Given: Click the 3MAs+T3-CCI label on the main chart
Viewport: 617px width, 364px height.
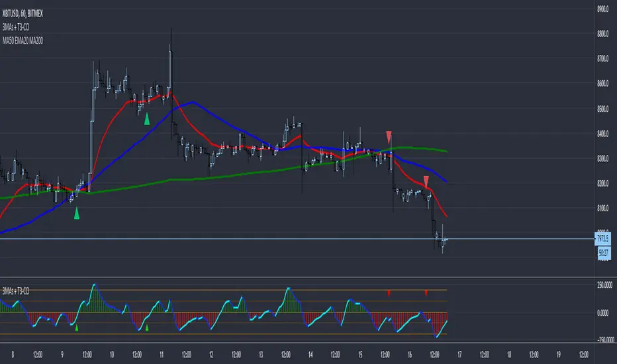Looking at the screenshot, I should tap(16, 27).
